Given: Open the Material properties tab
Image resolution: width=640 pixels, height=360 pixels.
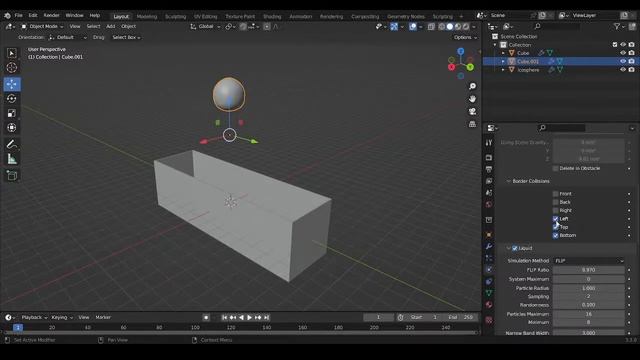Looking at the screenshot, I should tap(489, 304).
